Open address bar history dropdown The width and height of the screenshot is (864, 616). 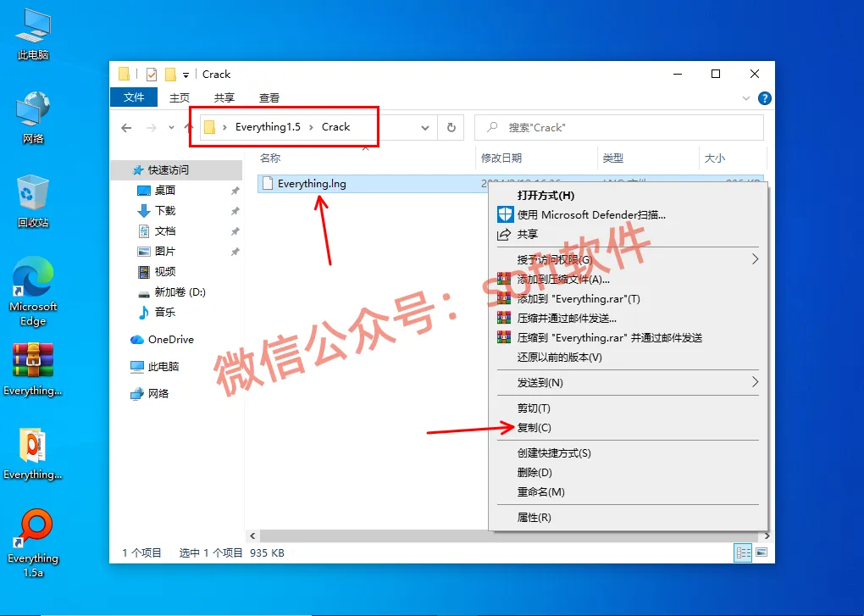[x=425, y=128]
